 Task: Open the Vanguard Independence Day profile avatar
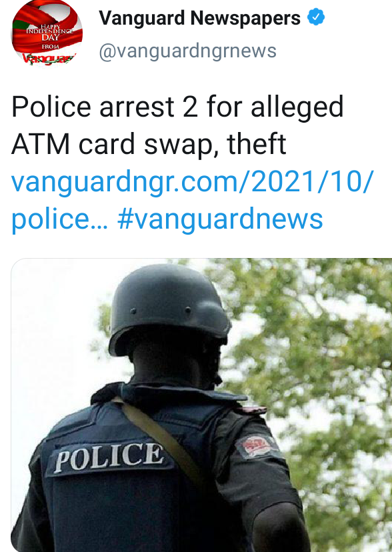click(47, 33)
